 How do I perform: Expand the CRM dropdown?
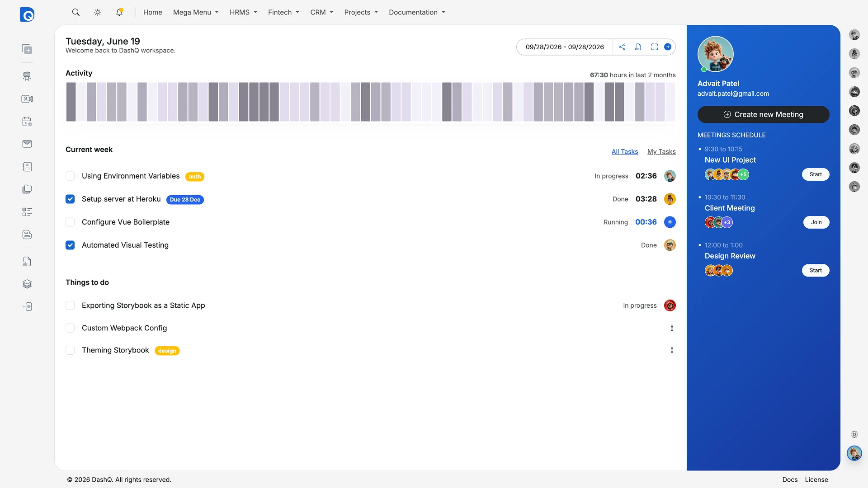point(322,12)
